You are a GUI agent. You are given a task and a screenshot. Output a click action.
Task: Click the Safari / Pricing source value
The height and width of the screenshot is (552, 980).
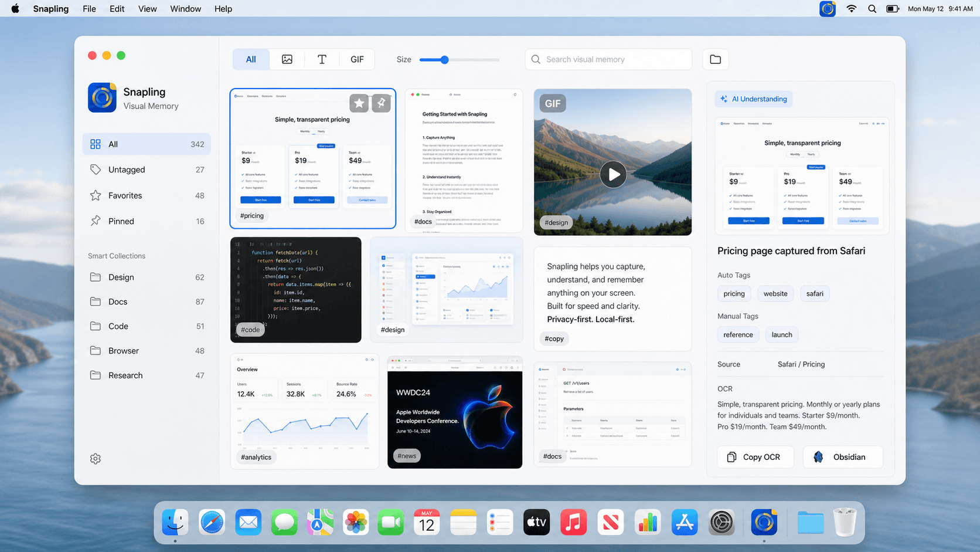(x=801, y=364)
